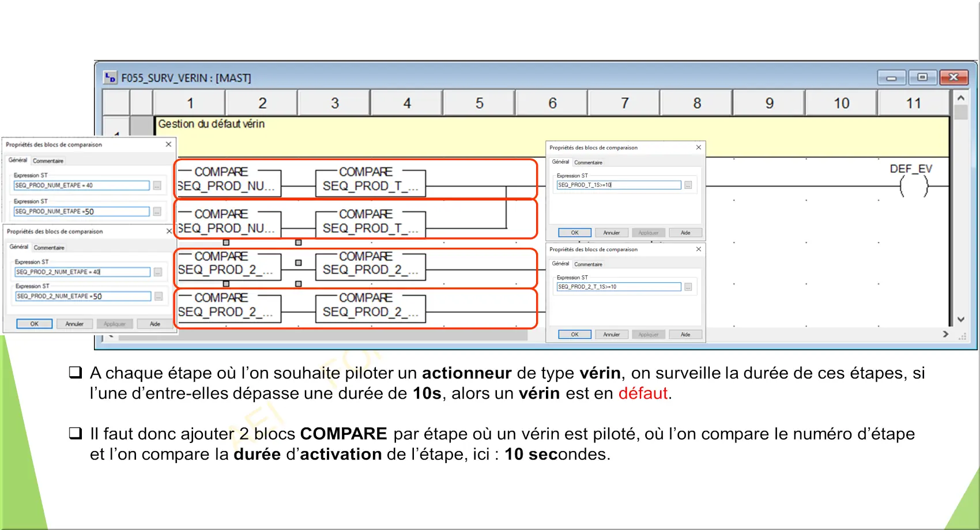Maximize the F055_SURV_VERIN editor window
The height and width of the screenshot is (530, 980).
[x=922, y=77]
